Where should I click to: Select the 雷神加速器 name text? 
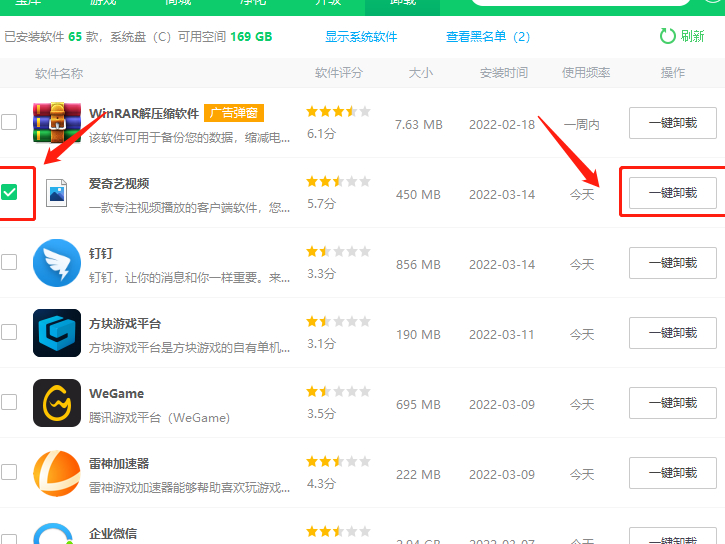(119, 464)
